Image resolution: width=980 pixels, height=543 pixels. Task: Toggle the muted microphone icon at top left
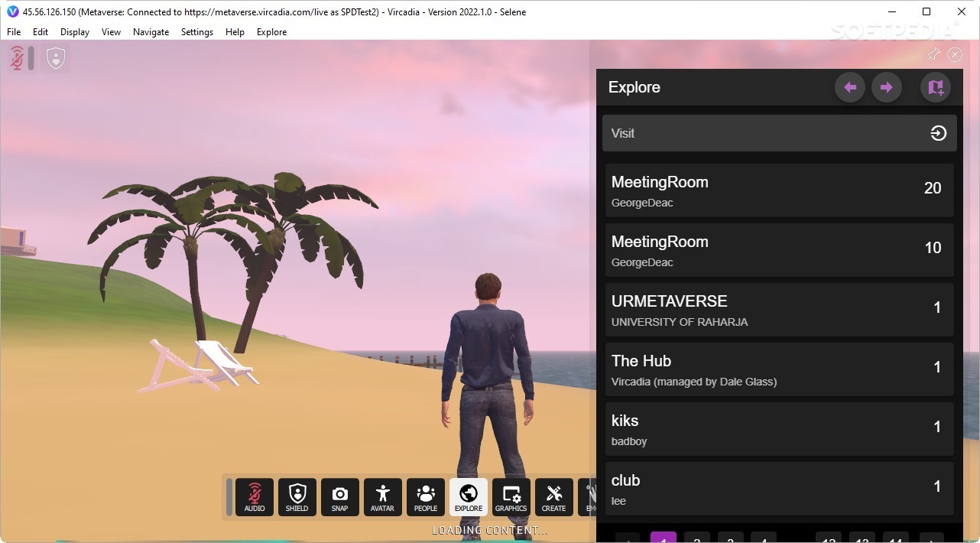[x=18, y=58]
